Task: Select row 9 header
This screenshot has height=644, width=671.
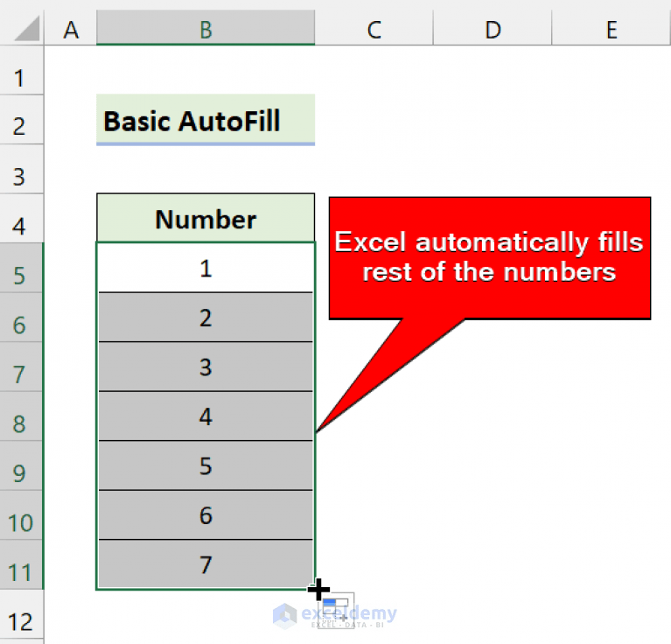Action: click(21, 465)
